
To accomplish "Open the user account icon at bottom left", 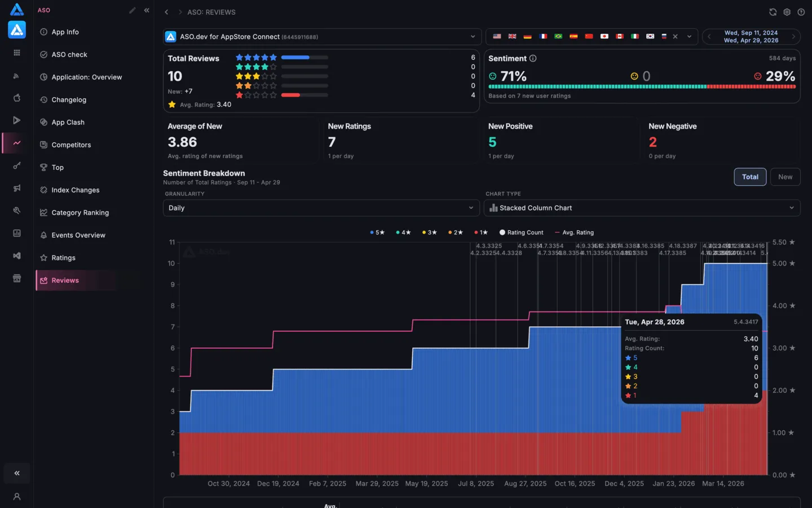I will coord(17,497).
